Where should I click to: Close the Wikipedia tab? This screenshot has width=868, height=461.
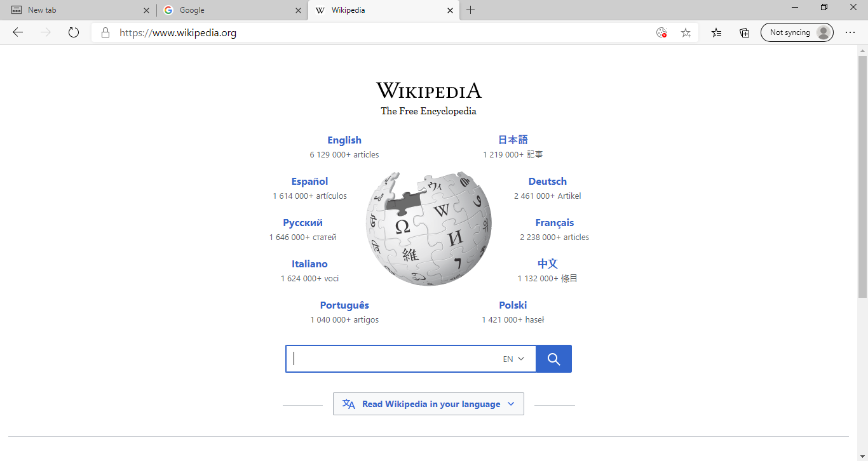coord(450,10)
